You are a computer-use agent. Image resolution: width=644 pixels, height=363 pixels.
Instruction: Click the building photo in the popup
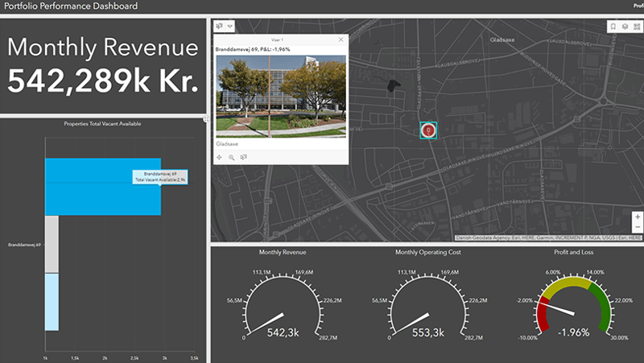[x=281, y=96]
